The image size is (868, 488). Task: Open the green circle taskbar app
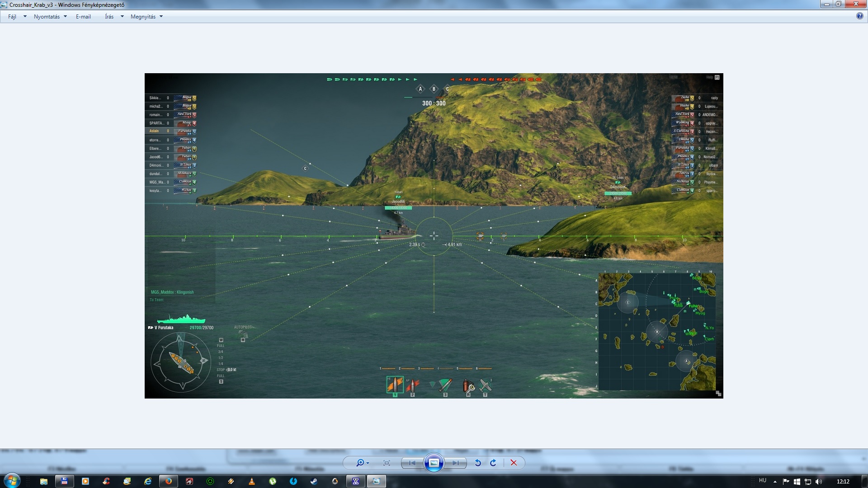click(210, 481)
